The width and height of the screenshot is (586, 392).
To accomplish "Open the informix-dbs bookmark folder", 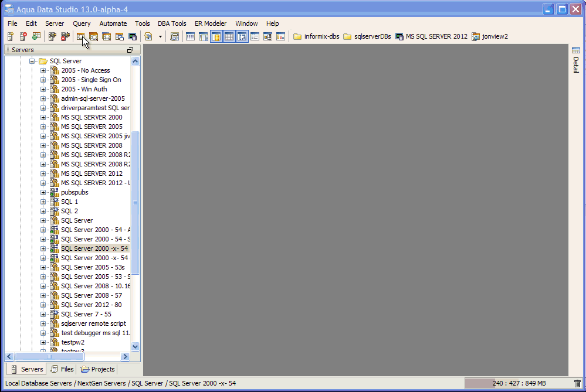I will (317, 36).
